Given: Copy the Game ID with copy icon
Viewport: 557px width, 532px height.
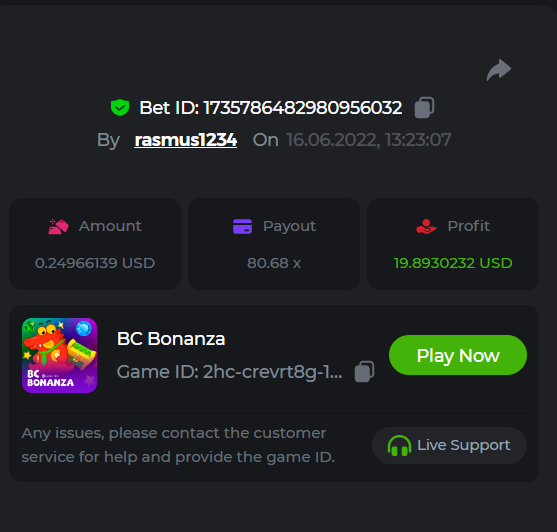Looking at the screenshot, I should click(x=364, y=371).
